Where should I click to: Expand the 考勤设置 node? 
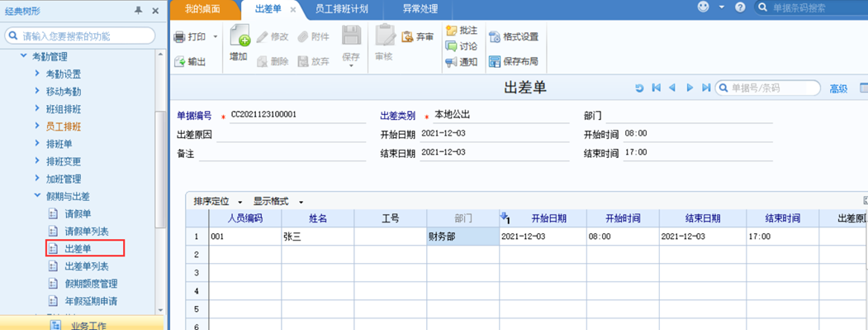click(x=37, y=74)
